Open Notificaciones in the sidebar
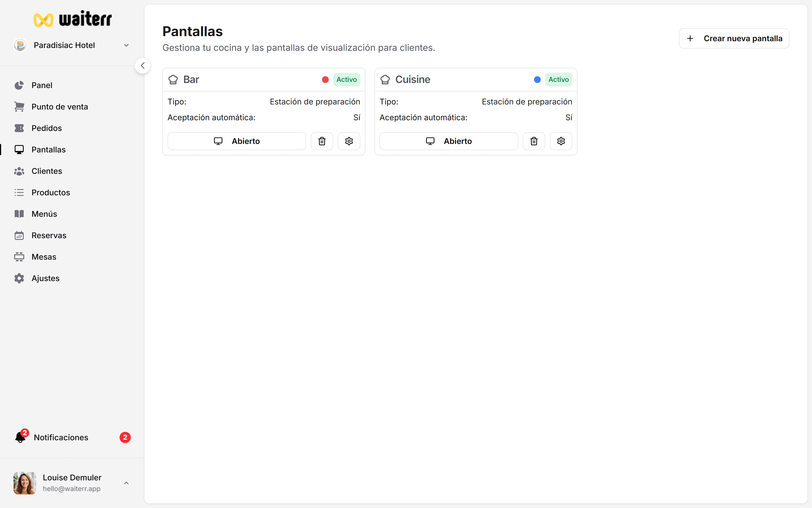Screen dimensions: 812x508 [x=72, y=437]
